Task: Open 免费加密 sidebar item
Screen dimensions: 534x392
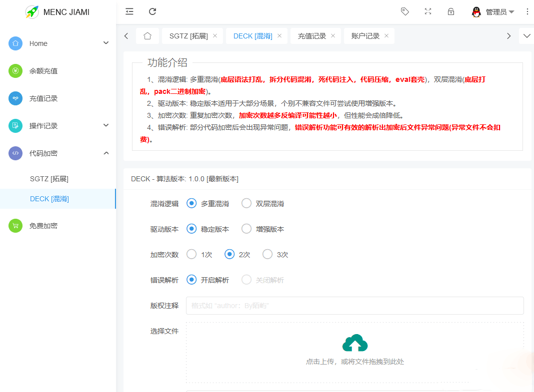Action: 58,226
